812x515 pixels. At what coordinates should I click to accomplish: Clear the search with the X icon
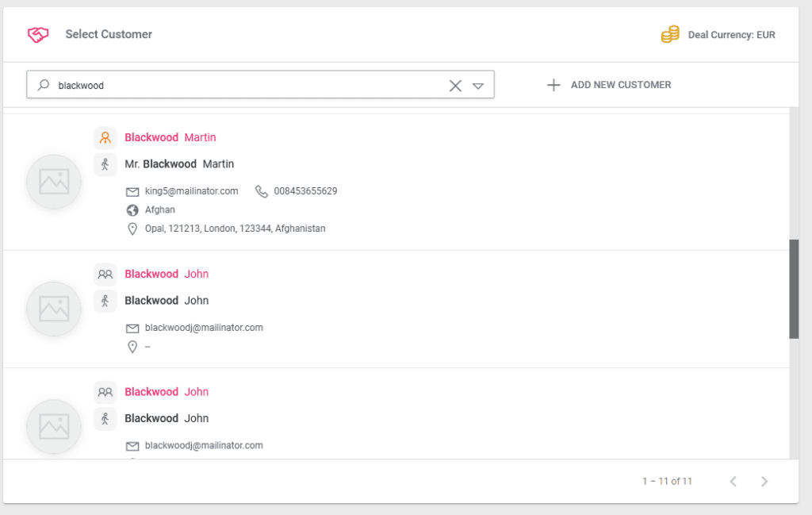(x=454, y=84)
